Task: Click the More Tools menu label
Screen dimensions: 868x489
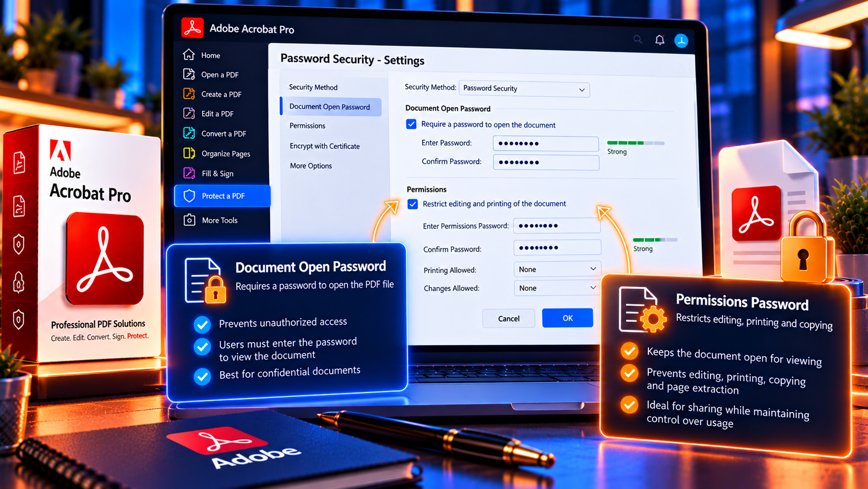Action: pos(220,220)
